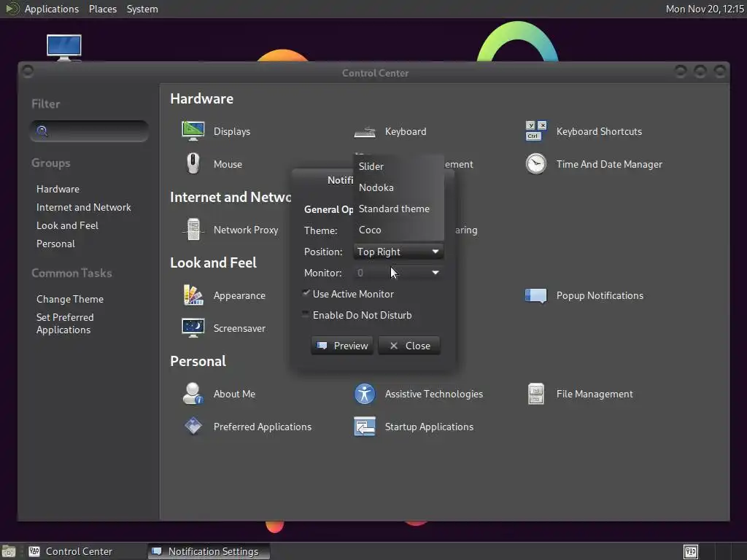The width and height of the screenshot is (747, 560).
Task: Click the Filter search input field
Action: (x=89, y=131)
